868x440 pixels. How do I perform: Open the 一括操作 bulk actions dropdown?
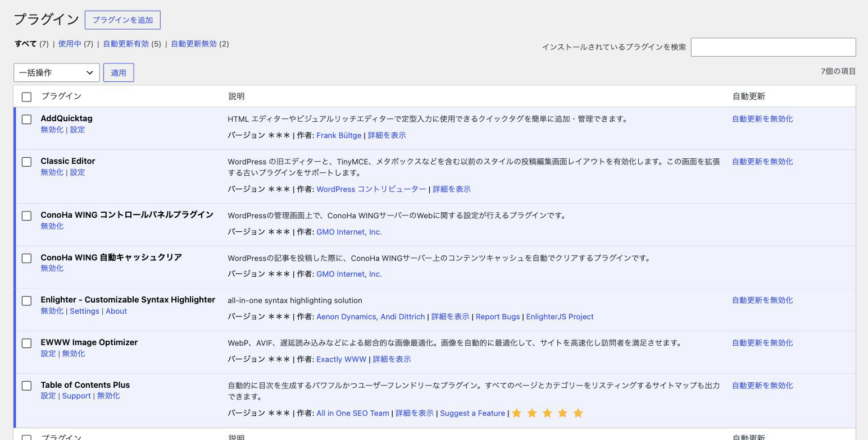(57, 72)
